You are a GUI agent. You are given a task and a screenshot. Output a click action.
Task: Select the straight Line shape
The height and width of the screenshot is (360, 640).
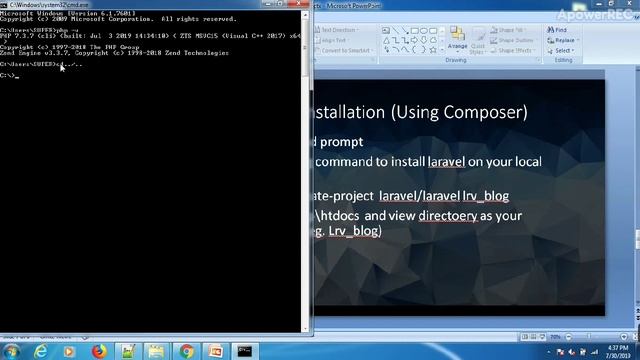click(x=396, y=31)
